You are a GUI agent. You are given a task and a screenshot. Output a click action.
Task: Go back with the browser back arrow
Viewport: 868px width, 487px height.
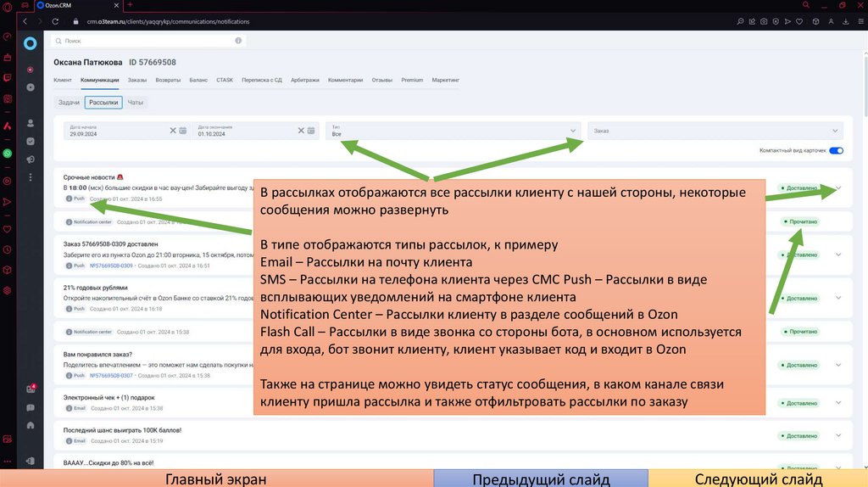click(x=25, y=21)
